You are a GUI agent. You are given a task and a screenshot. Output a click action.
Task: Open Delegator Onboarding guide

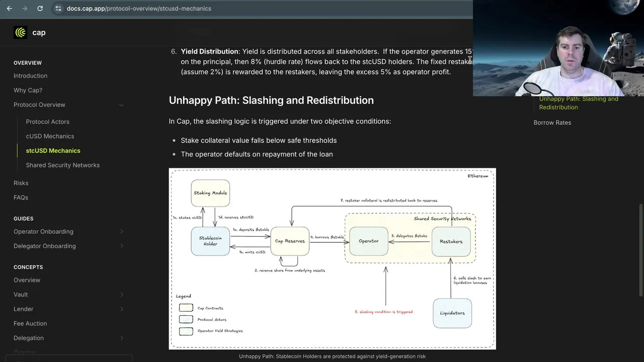tap(44, 246)
